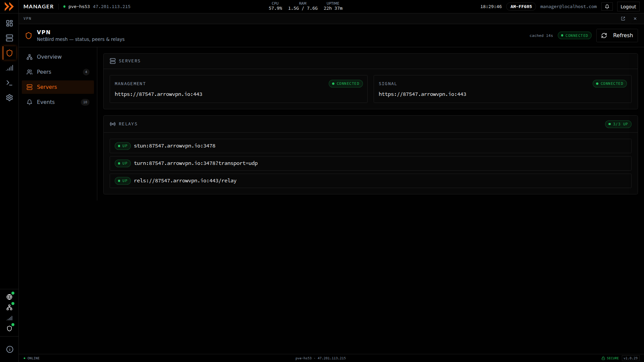The image size is (644, 362).
Task: Click the shield status icon at sidebar bottom
Action: pyautogui.click(x=9, y=328)
